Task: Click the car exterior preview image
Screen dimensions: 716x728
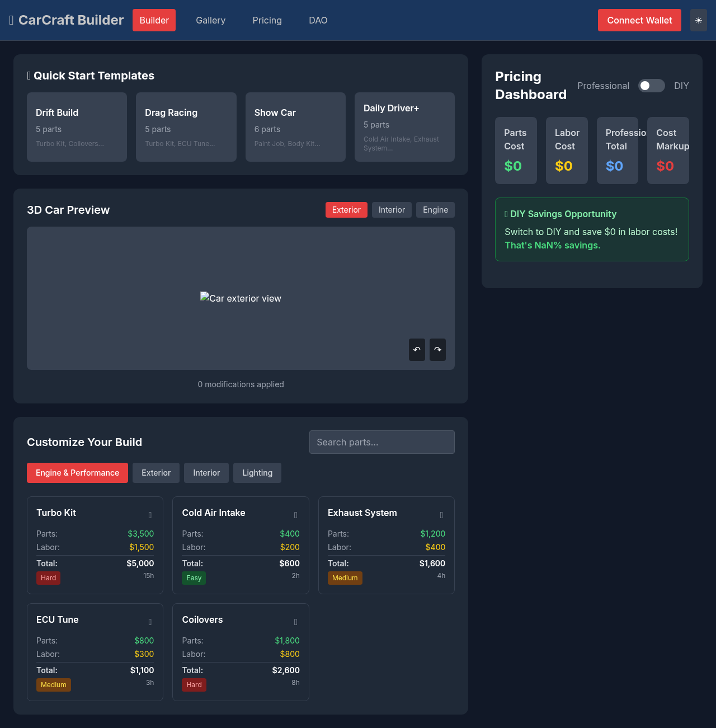Action: click(x=241, y=298)
